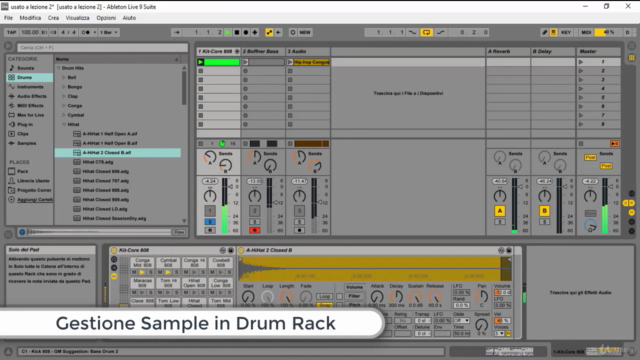Select Filter tab in Simpler
This screenshot has width=640, height=360.
[x=354, y=296]
